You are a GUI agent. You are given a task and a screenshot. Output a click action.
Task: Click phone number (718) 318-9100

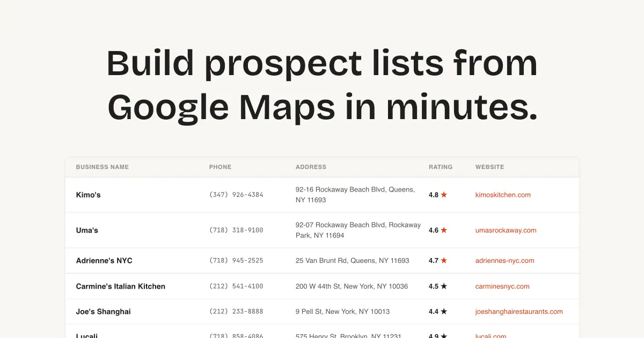point(236,230)
